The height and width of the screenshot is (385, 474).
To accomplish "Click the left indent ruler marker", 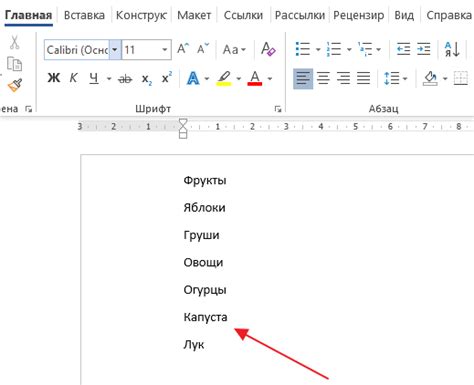I will click(x=183, y=134).
